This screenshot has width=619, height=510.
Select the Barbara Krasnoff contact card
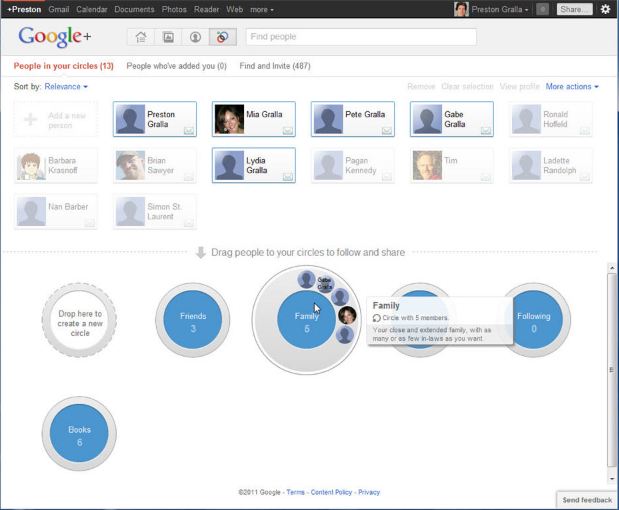click(x=56, y=166)
